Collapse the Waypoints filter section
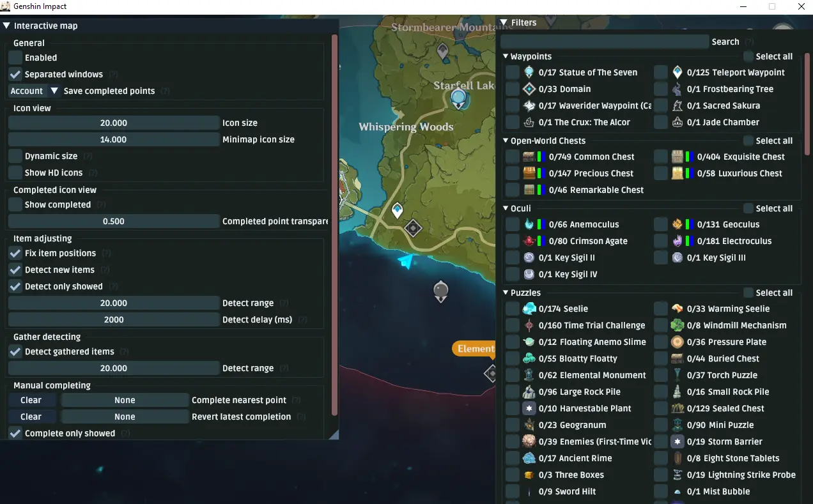Viewport: 813px width, 504px height. coord(506,57)
